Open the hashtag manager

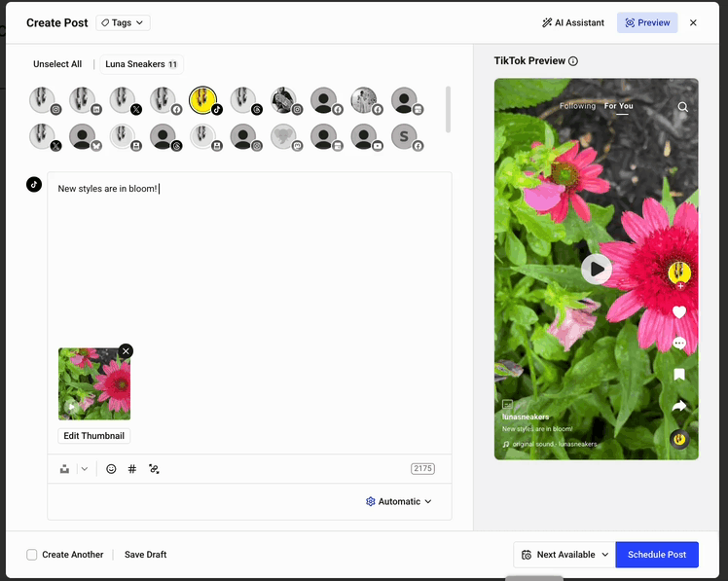click(x=132, y=469)
